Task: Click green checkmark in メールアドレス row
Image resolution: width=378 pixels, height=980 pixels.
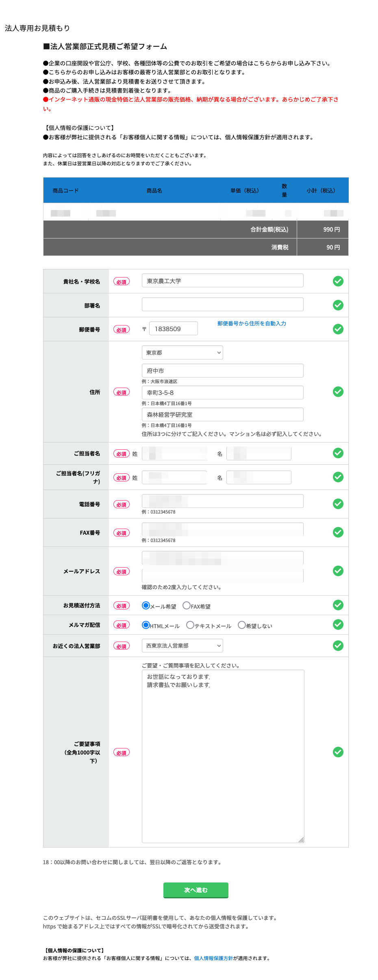Action: click(x=338, y=571)
